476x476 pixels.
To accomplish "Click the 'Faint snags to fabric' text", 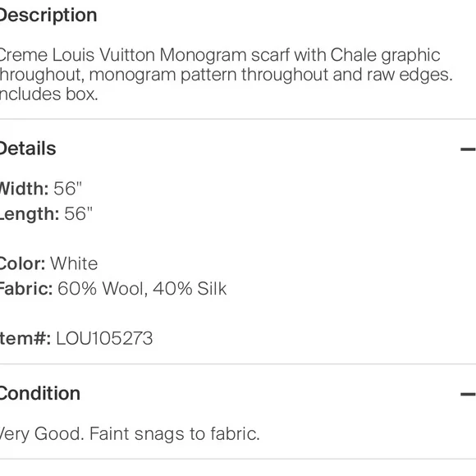I will pyautogui.click(x=175, y=434).
